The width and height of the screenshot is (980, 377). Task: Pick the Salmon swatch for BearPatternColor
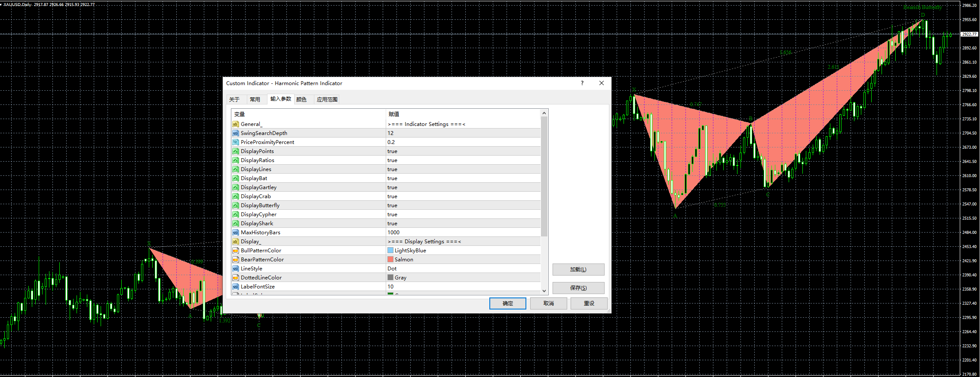[x=390, y=260]
